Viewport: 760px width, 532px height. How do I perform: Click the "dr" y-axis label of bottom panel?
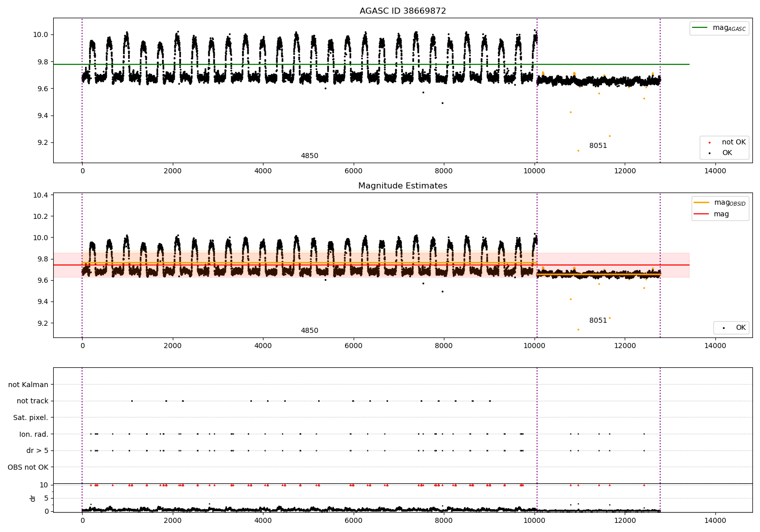coord(33,499)
